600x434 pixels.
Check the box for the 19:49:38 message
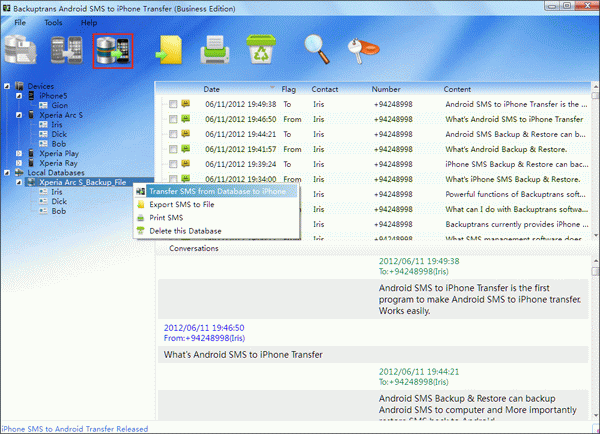(x=173, y=103)
